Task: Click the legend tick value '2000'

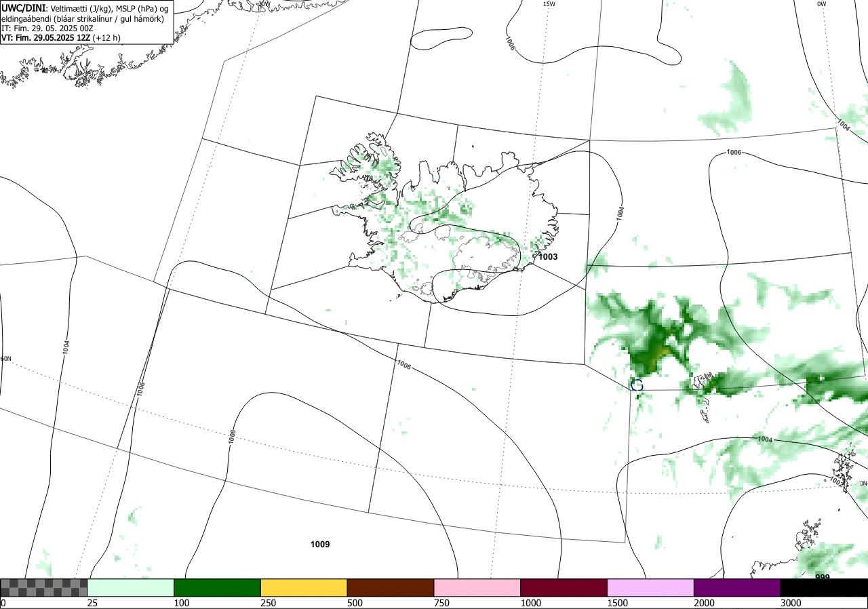Action: 704,603
